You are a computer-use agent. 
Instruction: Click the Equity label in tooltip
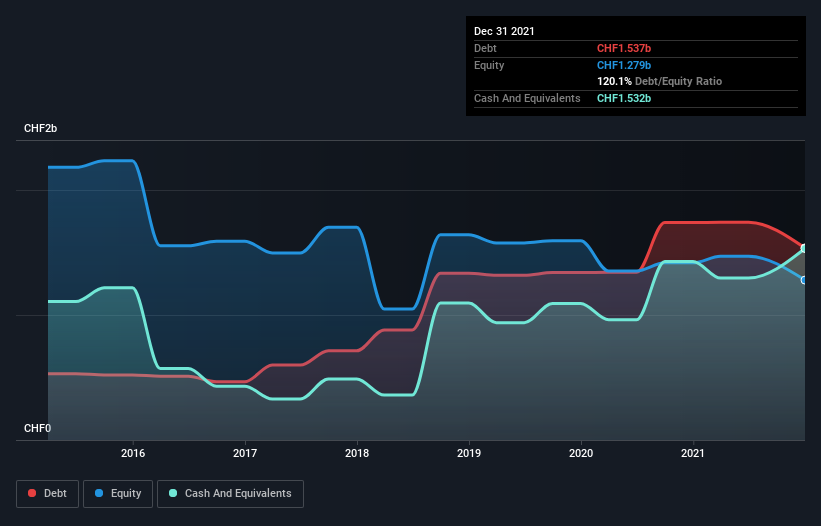coord(489,65)
